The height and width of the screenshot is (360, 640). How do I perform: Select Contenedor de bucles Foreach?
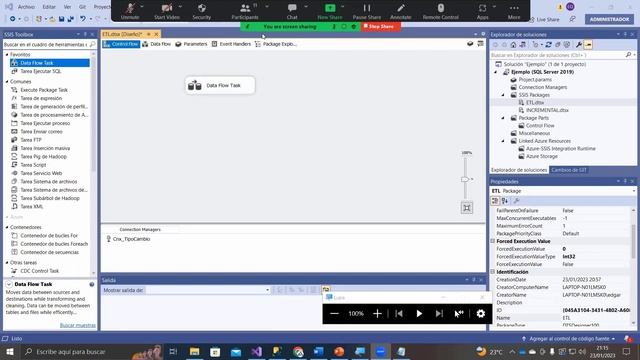click(x=54, y=244)
